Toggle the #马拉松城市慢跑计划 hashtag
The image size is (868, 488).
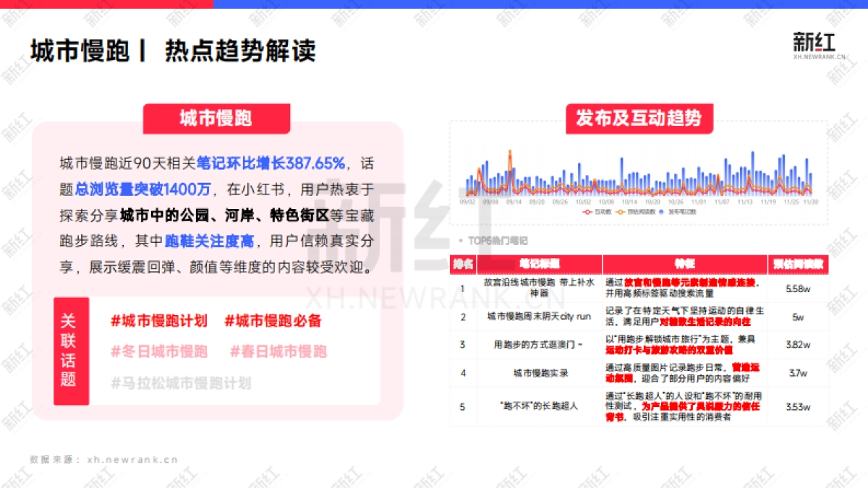181,382
